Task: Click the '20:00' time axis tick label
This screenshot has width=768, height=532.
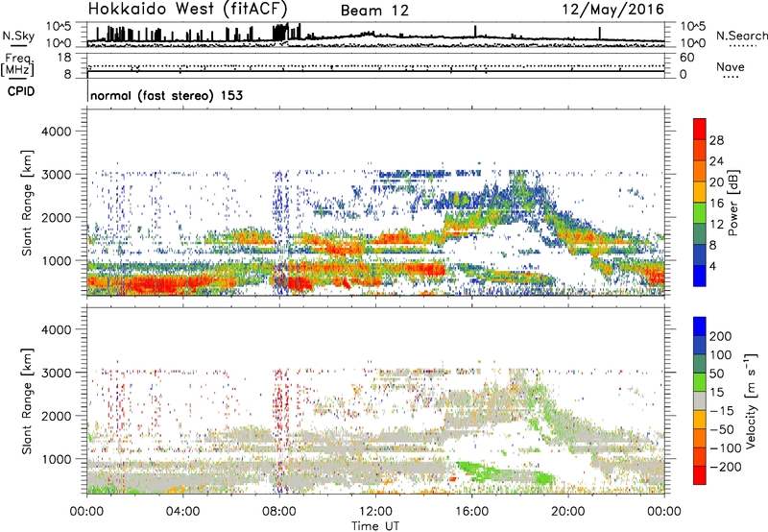Action: pos(568,512)
